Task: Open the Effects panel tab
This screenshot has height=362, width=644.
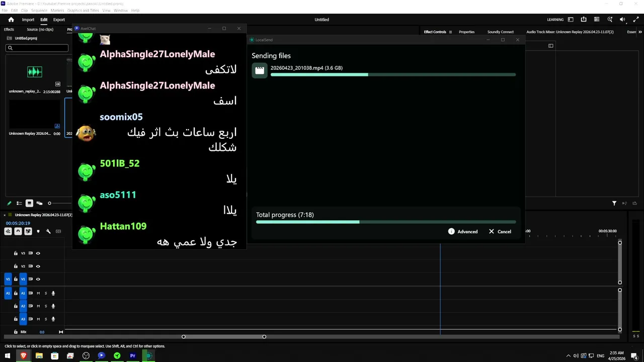Action: pyautogui.click(x=9, y=30)
